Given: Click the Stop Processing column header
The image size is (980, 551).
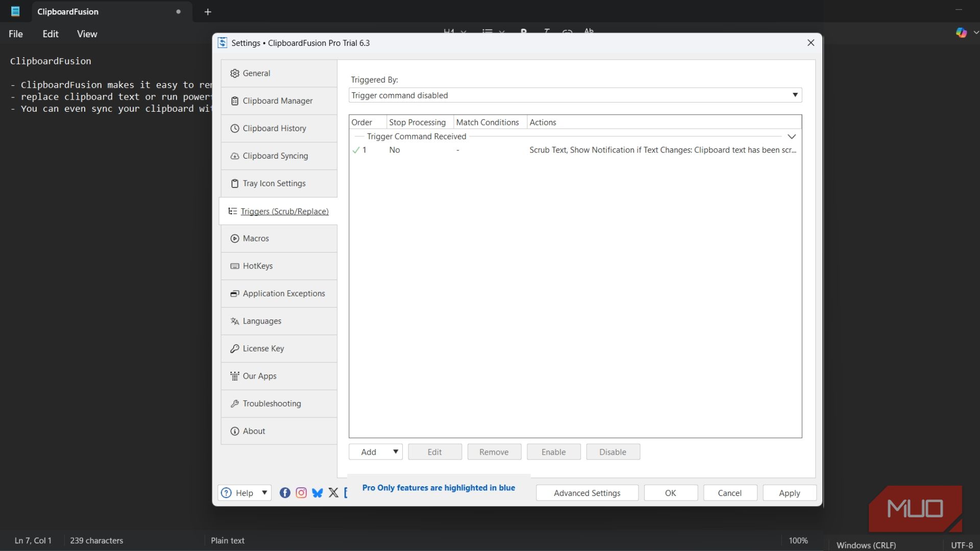Looking at the screenshot, I should 420,122.
